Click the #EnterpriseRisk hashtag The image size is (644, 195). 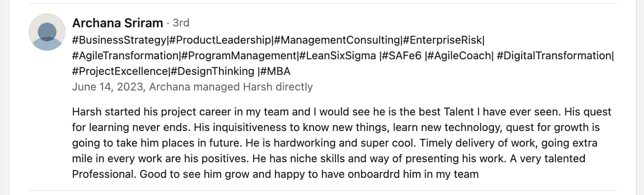click(x=442, y=40)
